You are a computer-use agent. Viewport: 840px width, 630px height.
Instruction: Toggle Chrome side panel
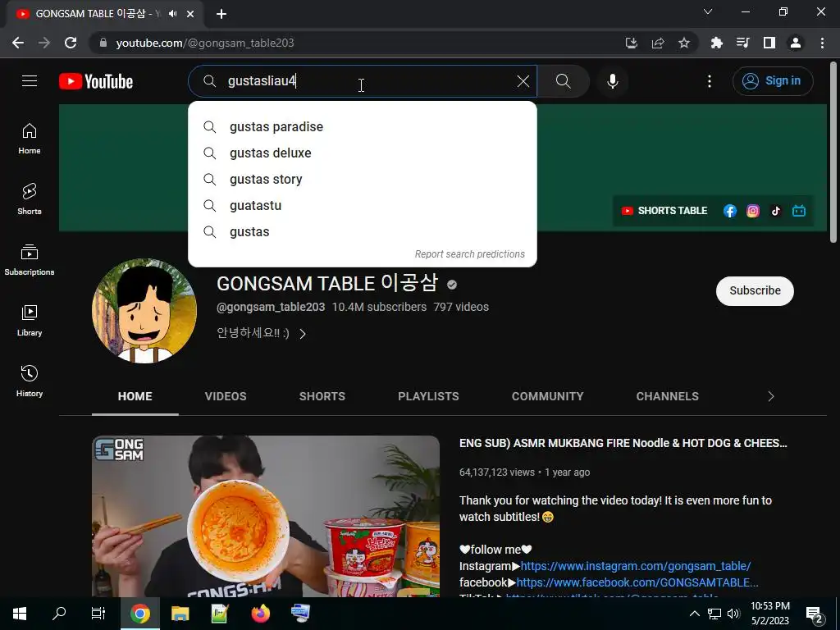[769, 43]
